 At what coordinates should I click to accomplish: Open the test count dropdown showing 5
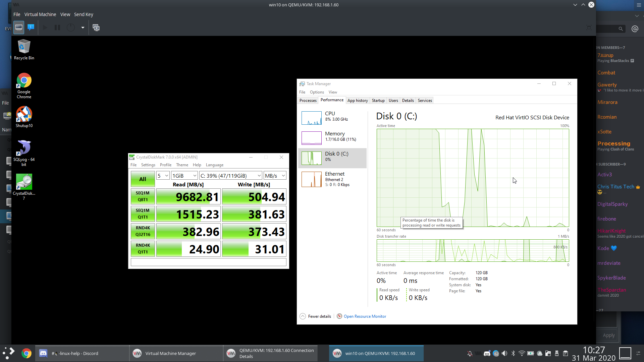click(x=163, y=176)
